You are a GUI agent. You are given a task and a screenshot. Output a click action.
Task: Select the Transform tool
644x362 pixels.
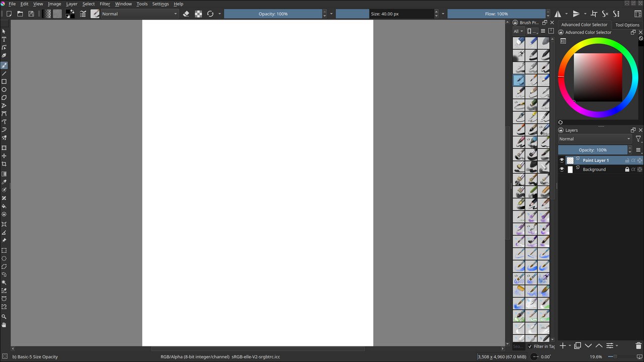4,148
